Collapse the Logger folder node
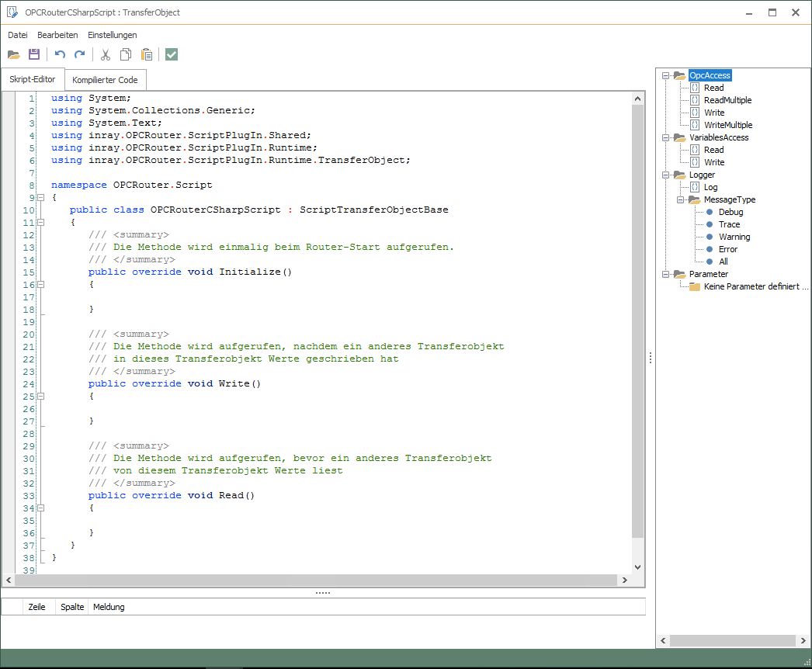 tap(665, 175)
